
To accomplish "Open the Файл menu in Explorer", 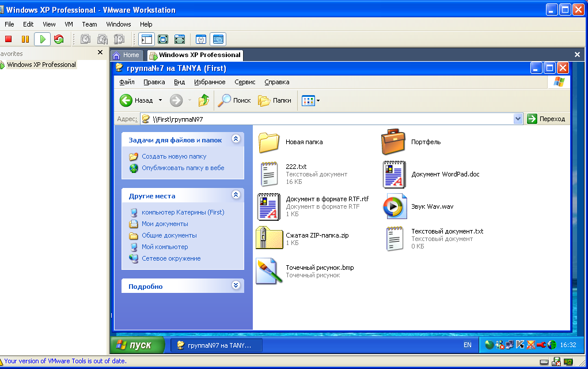I will [x=127, y=82].
